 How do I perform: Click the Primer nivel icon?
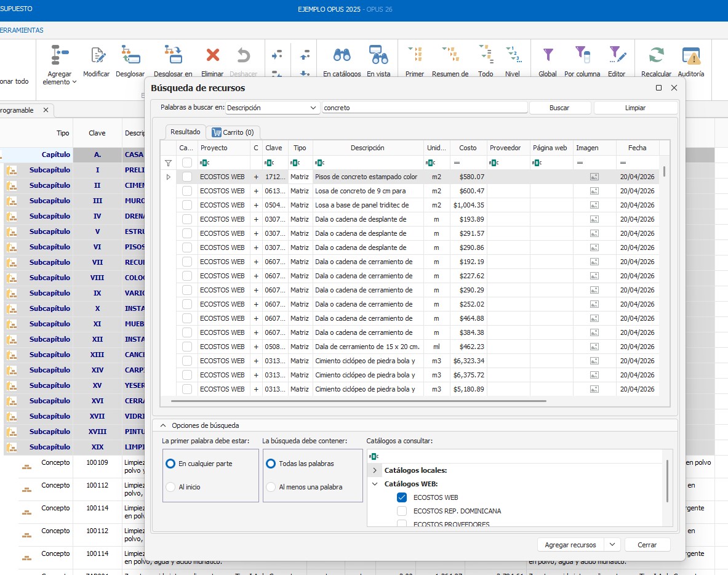click(415, 54)
